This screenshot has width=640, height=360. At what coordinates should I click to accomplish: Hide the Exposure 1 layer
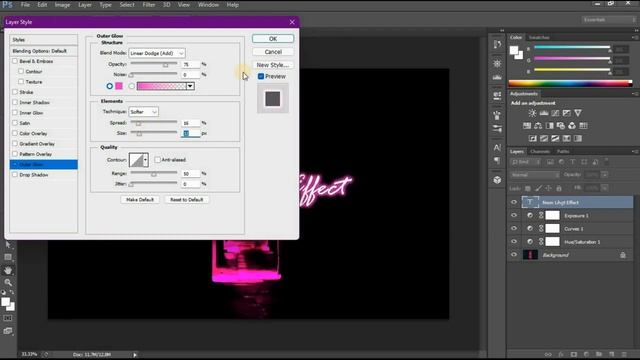514,216
